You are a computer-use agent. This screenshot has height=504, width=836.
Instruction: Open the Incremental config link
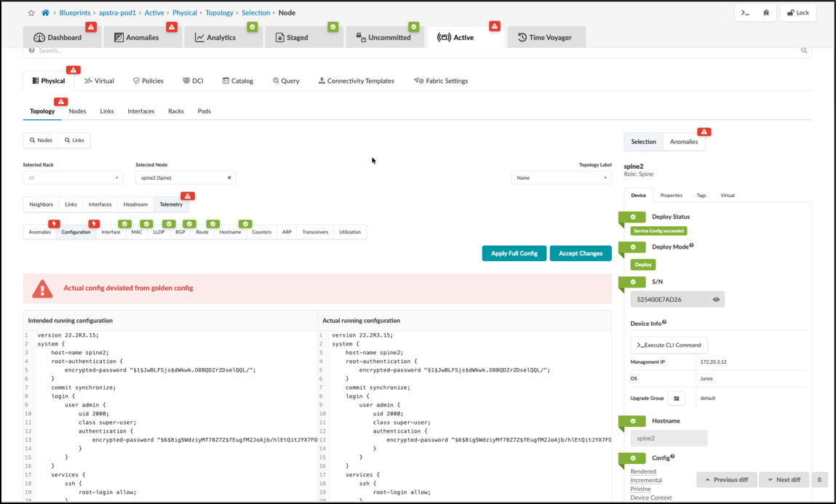[x=646, y=480]
